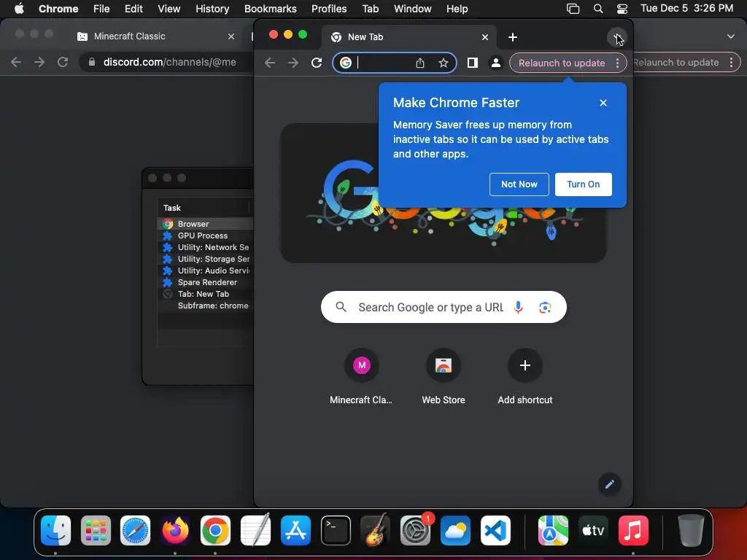The image size is (747, 560).
Task: Expand tab list chevron in background window
Action: coord(731,36)
